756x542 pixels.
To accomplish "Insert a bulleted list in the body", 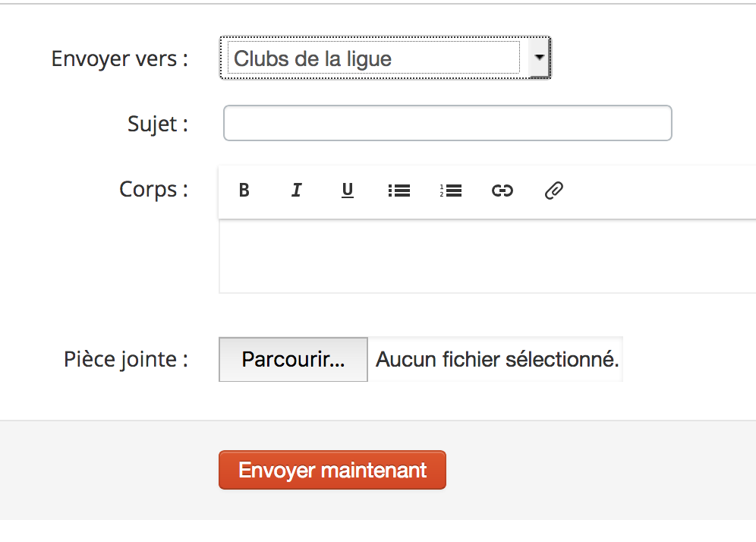I will (x=399, y=191).
